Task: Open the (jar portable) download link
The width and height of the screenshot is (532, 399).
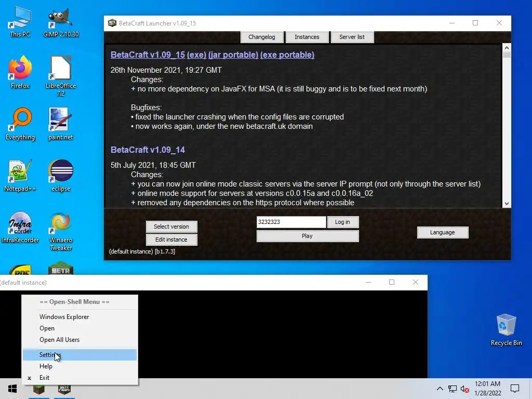Action: tap(233, 55)
